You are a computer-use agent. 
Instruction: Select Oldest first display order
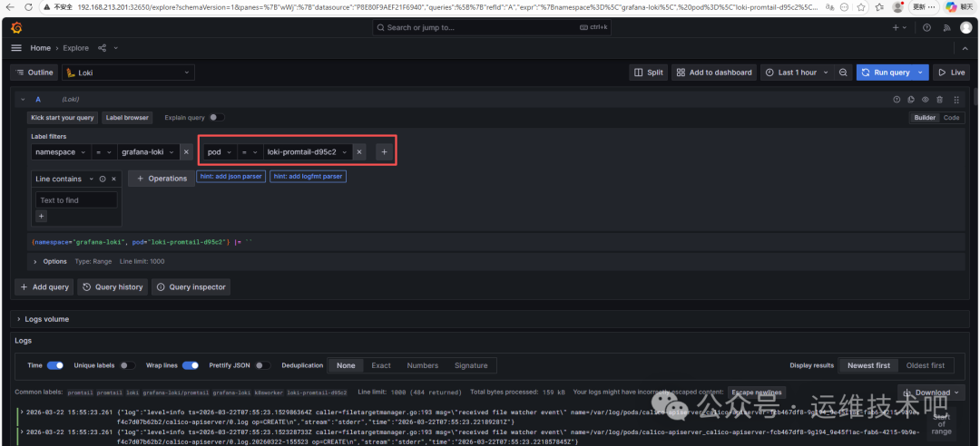click(926, 365)
